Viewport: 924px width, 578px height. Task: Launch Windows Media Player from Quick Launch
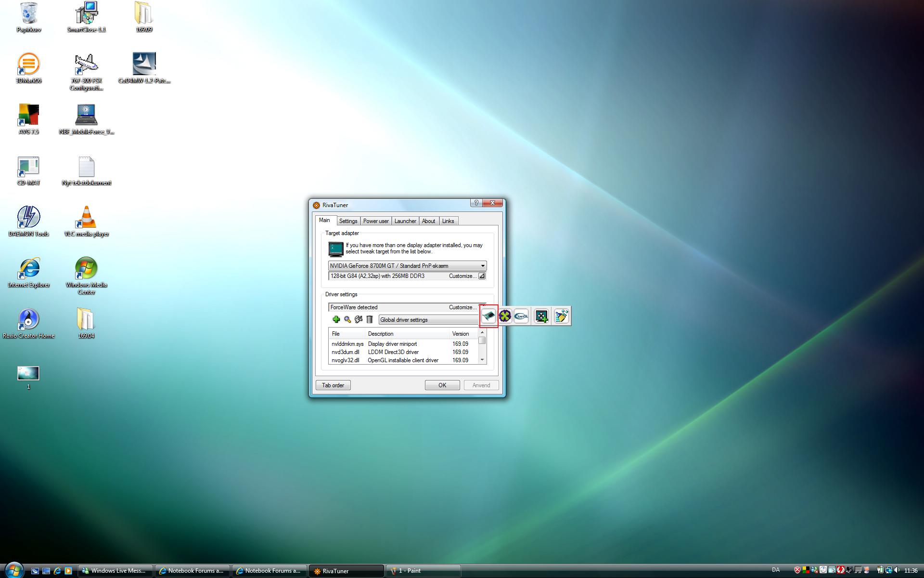coord(68,571)
